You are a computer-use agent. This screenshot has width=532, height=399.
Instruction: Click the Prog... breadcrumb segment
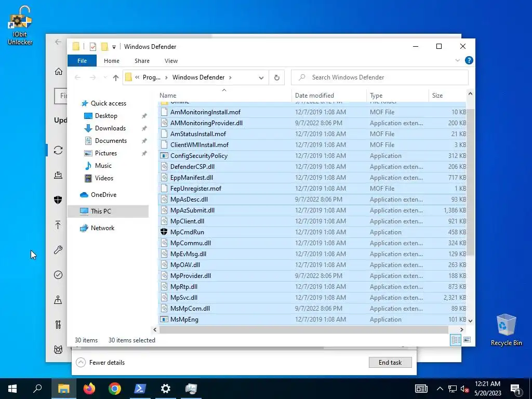point(152,77)
